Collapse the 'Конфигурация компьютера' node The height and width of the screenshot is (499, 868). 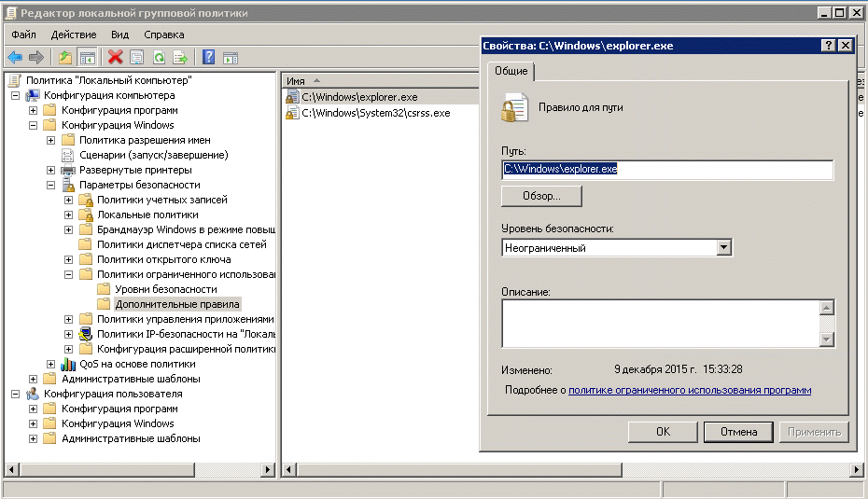pos(16,95)
